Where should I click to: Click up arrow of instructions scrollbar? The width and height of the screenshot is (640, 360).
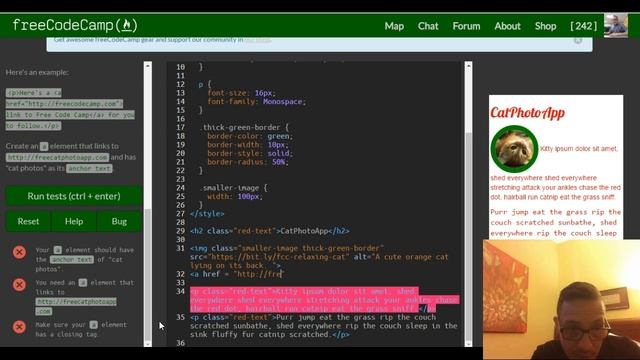(148, 66)
